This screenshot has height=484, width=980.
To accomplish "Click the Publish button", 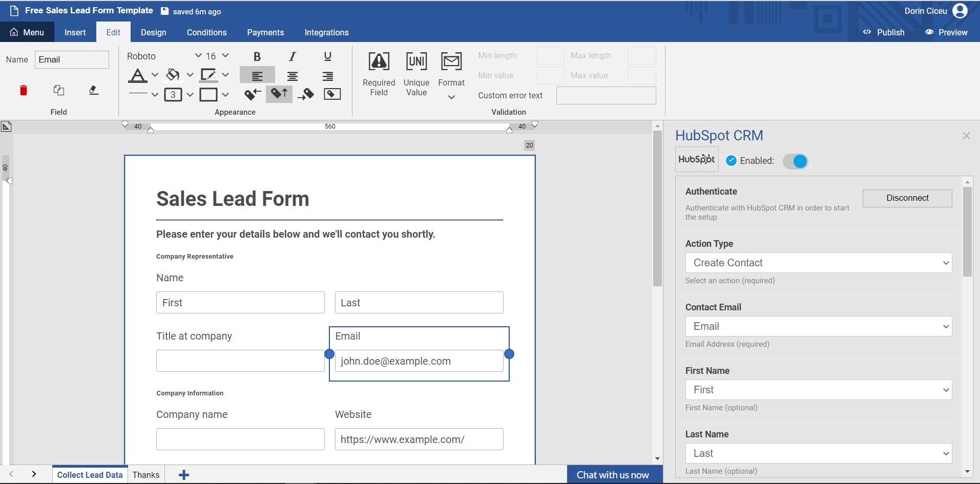I will 884,32.
